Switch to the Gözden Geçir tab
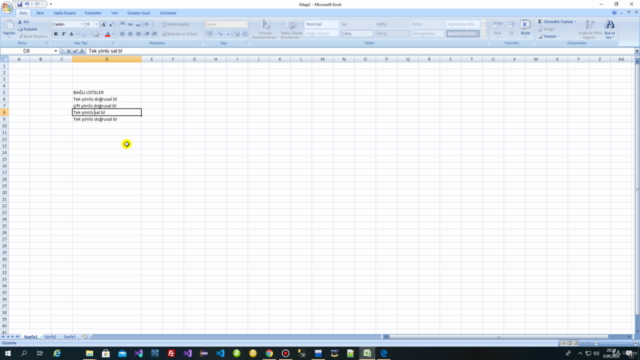This screenshot has width=640, height=360. point(139,13)
